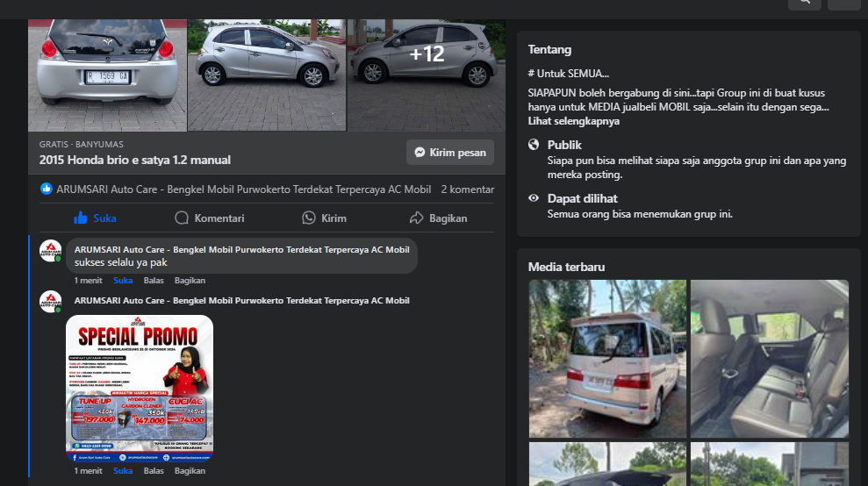Open the bottom-left cropped media photo
The height and width of the screenshot is (486, 868).
[608, 464]
